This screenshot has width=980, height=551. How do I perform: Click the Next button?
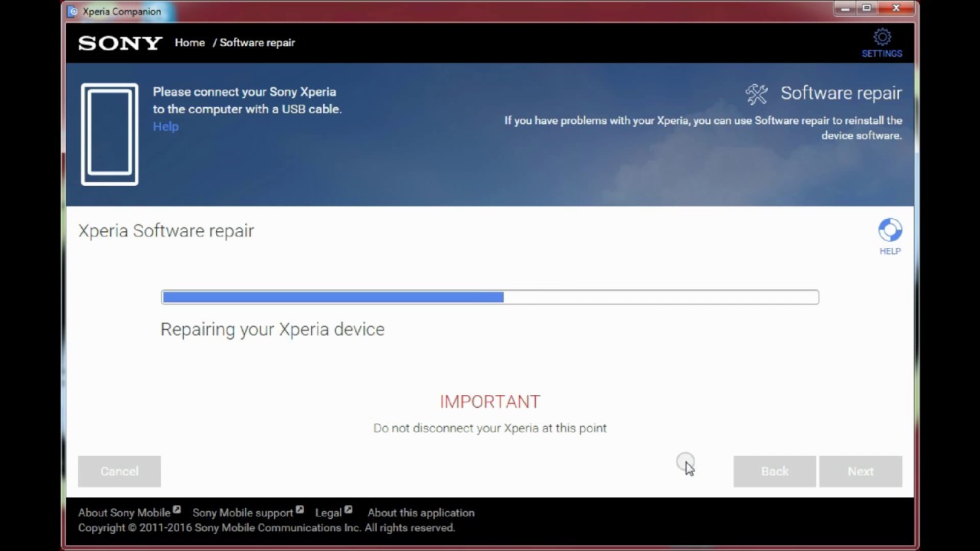point(861,471)
